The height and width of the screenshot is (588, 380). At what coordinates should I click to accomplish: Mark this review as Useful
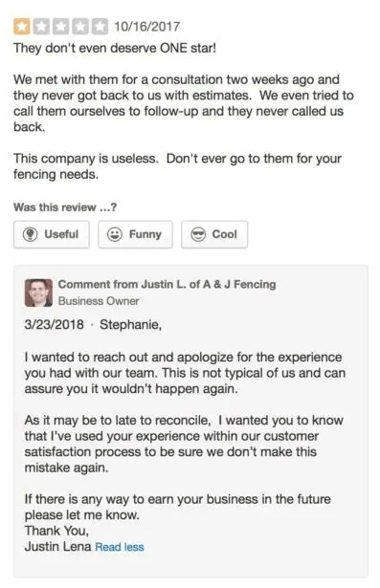pos(52,234)
